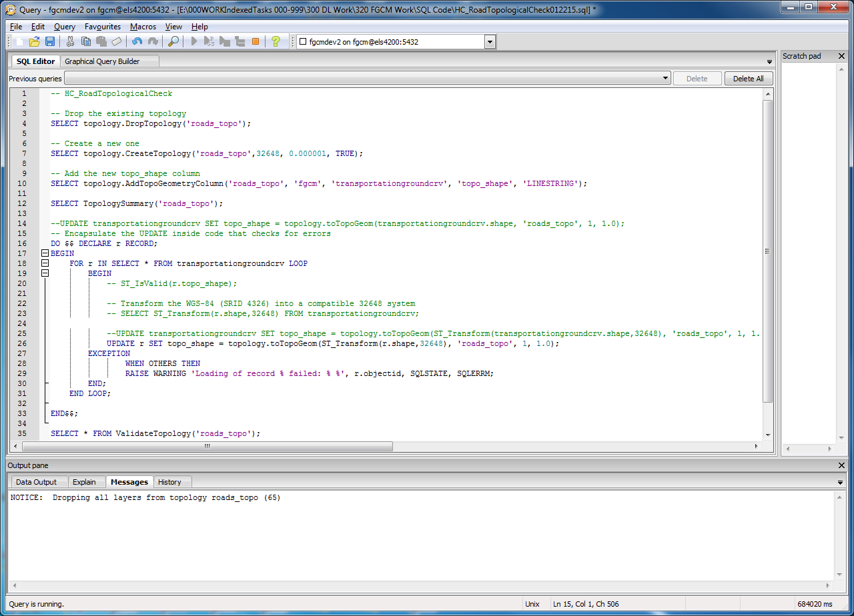
Task: Open the Favourites menu
Action: (103, 27)
